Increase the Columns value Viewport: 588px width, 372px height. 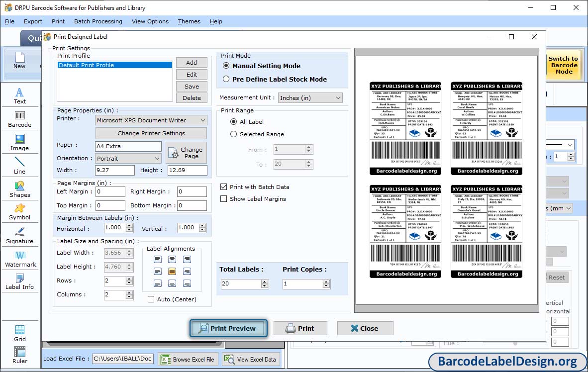129,292
